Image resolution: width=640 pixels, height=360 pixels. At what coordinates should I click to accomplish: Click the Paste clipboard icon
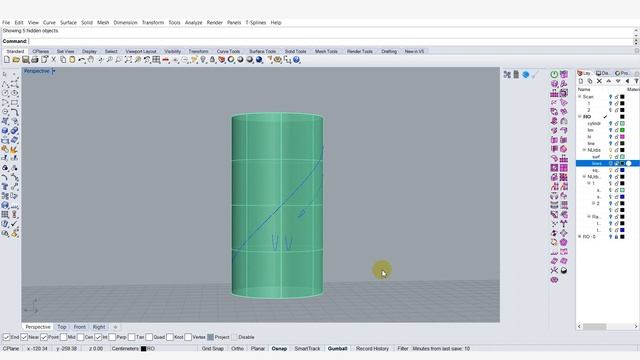tap(72, 60)
